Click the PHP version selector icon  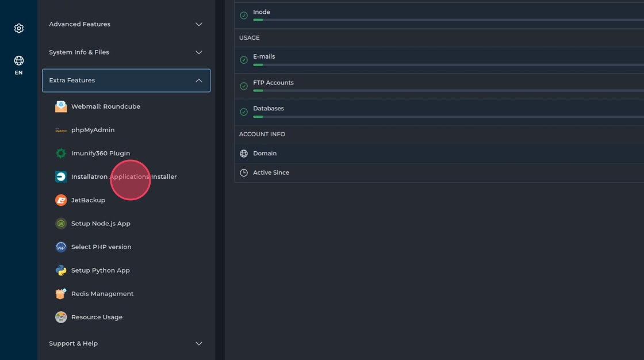click(x=61, y=247)
